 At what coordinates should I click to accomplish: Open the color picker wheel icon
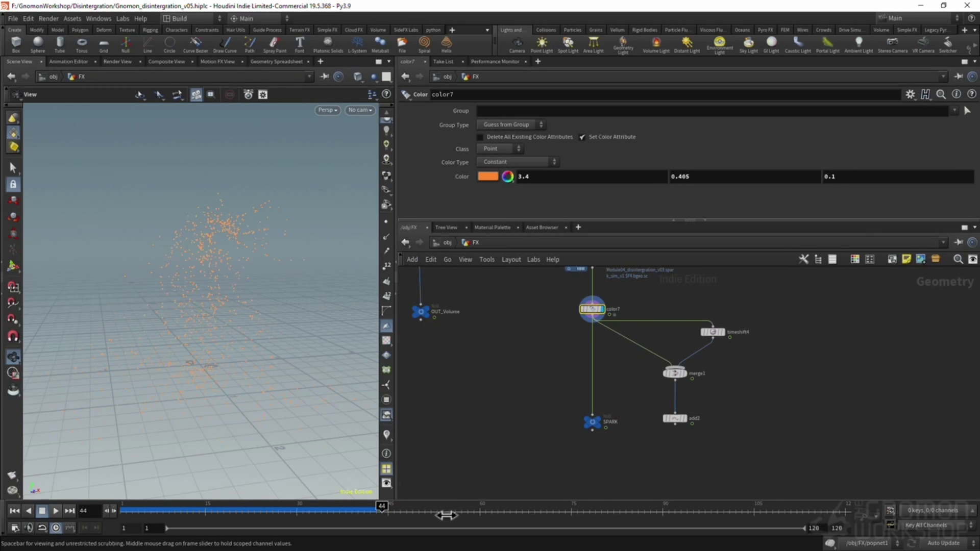[x=507, y=177]
